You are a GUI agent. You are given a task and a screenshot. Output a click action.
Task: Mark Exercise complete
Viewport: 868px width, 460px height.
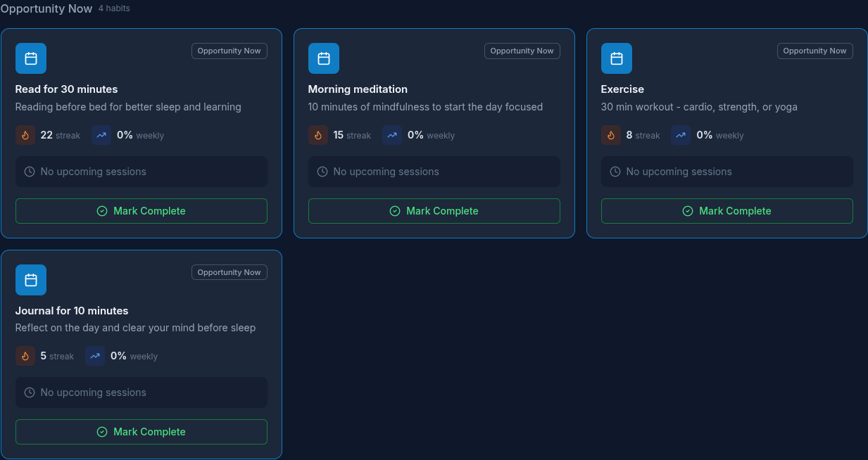pos(727,211)
